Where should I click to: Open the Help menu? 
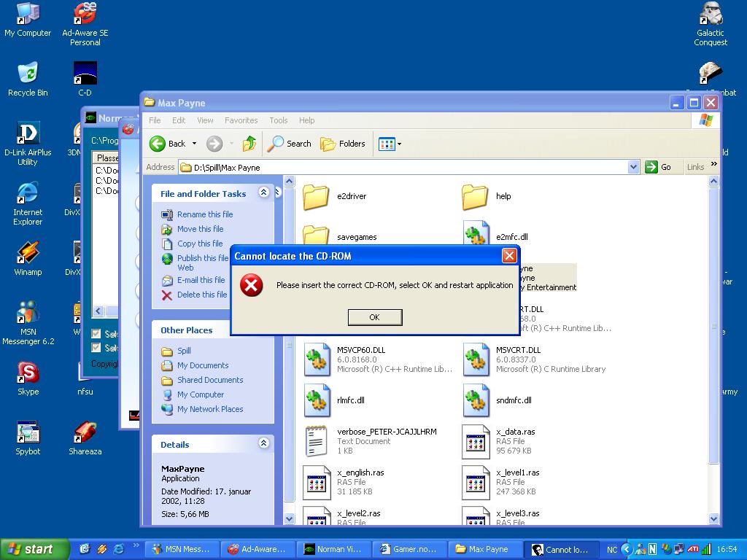(x=307, y=120)
